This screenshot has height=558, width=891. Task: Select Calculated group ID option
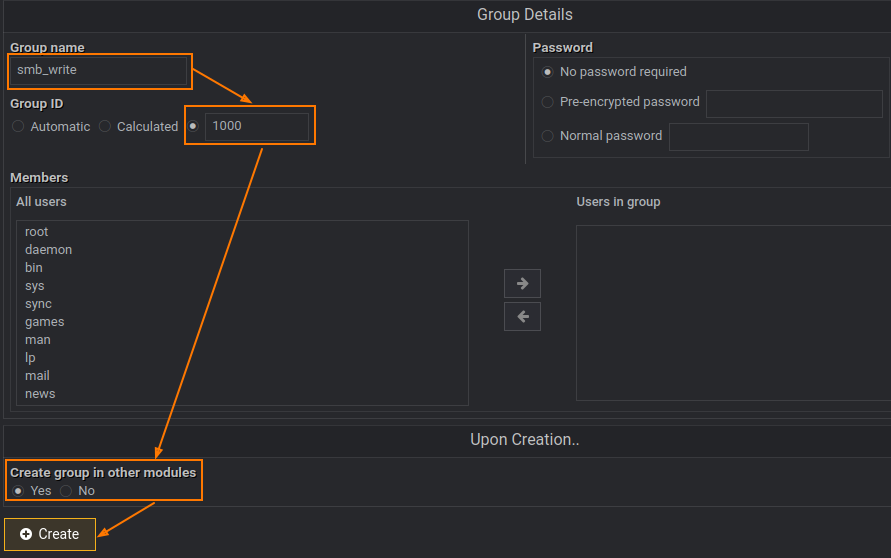tap(105, 127)
